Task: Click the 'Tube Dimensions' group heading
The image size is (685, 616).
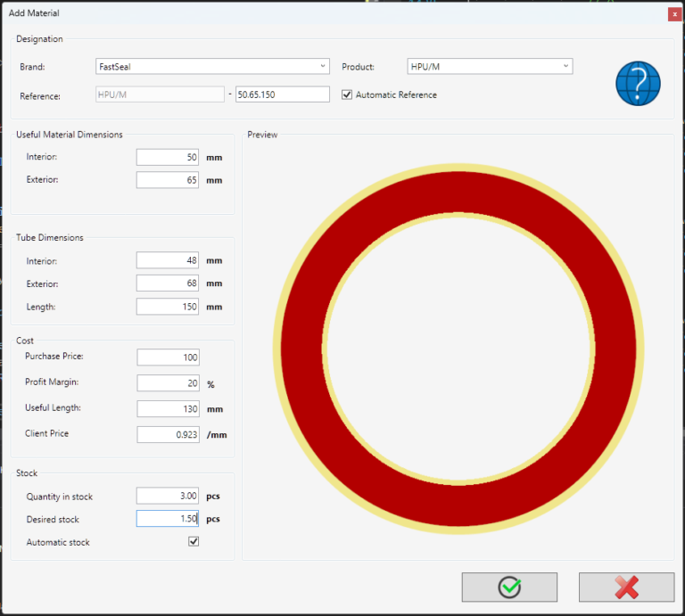Action: pos(49,237)
